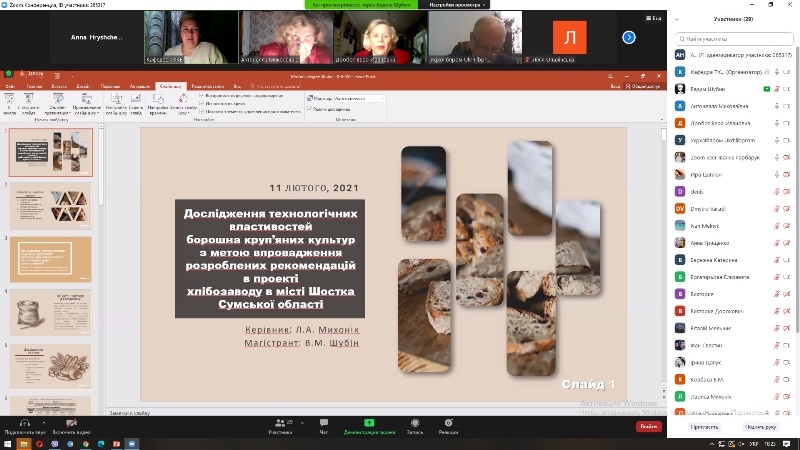Click the red Leave meeting button

(648, 426)
